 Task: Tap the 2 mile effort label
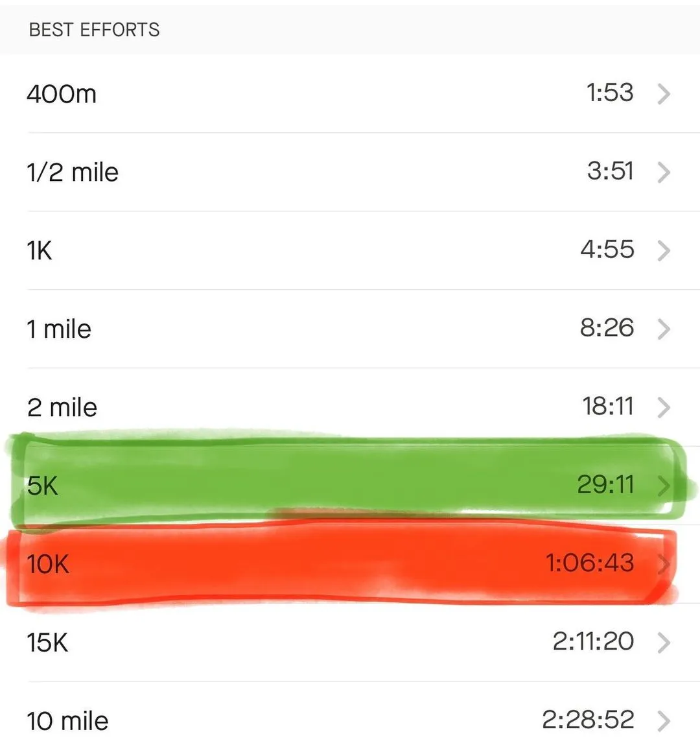pos(62,408)
